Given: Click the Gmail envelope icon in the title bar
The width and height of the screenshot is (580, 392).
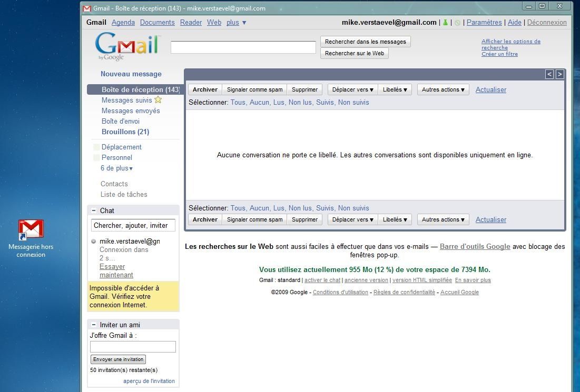Looking at the screenshot, I should pos(87,8).
